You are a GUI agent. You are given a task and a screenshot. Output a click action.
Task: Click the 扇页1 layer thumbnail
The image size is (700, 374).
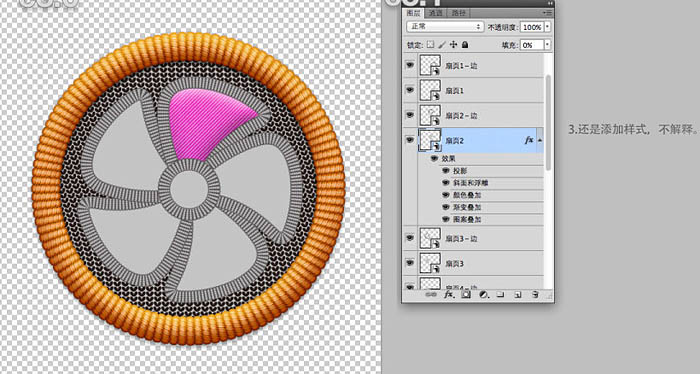pos(430,90)
